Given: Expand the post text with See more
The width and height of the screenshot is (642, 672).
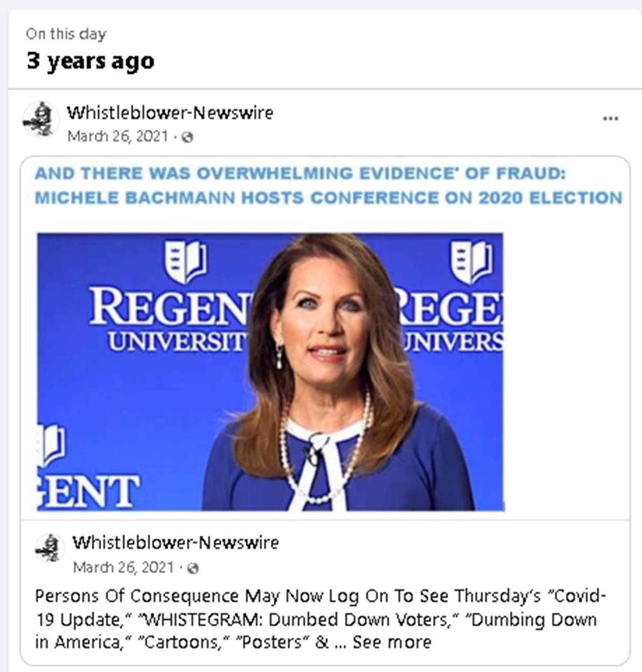Looking at the screenshot, I should coord(392,642).
